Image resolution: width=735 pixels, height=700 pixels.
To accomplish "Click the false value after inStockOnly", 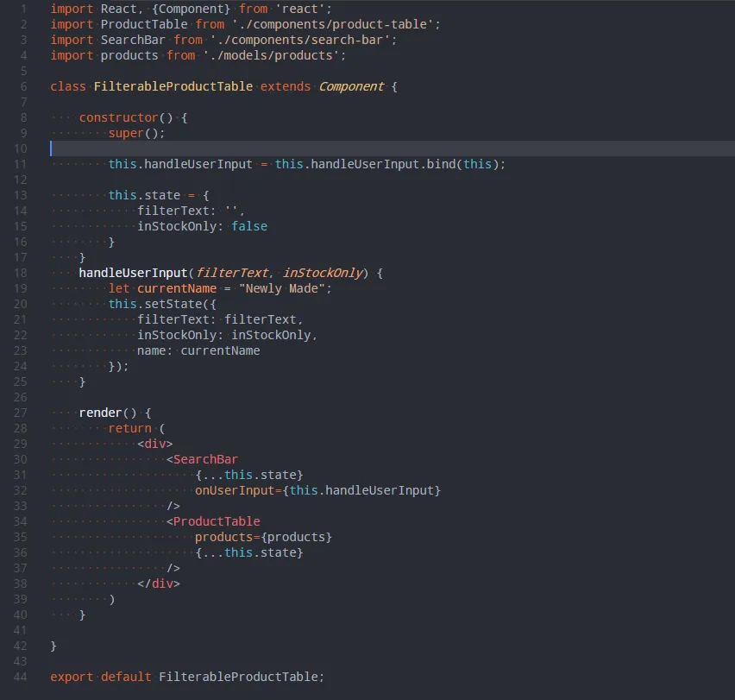I will (x=249, y=226).
